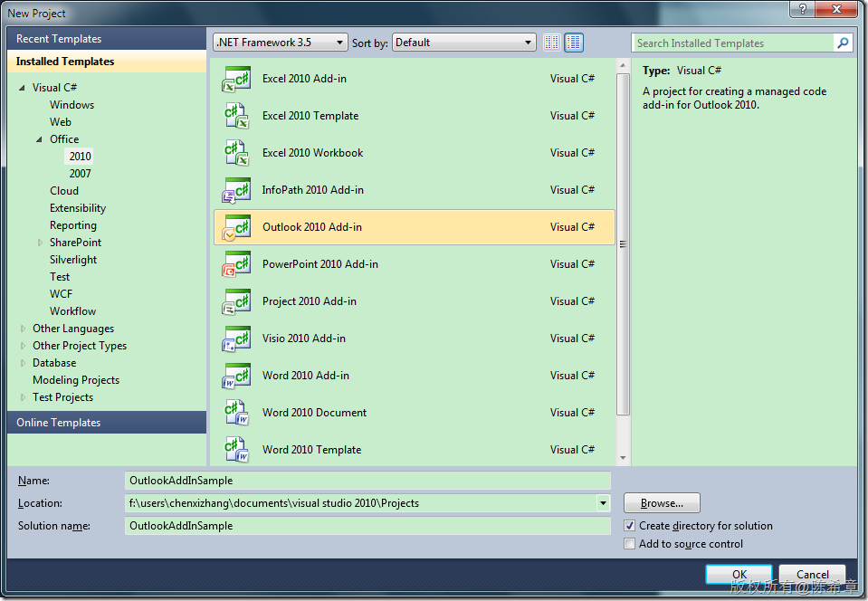Click the Excel 2010 Template icon

(236, 116)
